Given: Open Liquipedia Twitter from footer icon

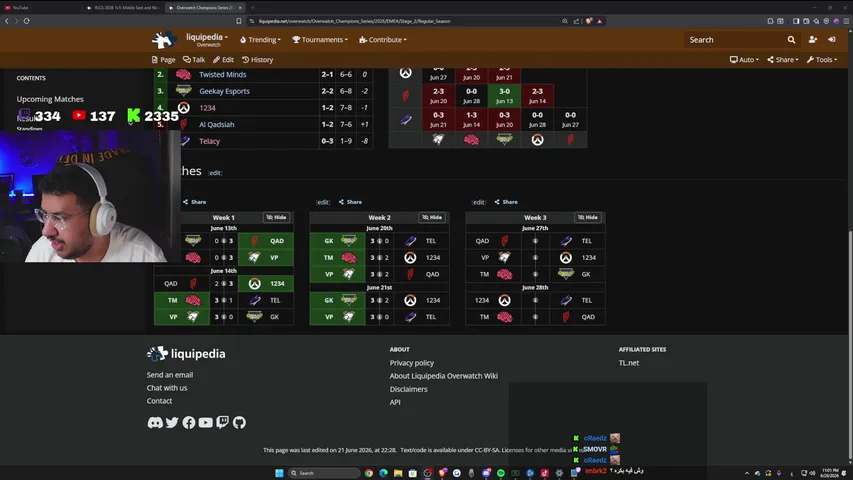Looking at the screenshot, I should click(172, 422).
